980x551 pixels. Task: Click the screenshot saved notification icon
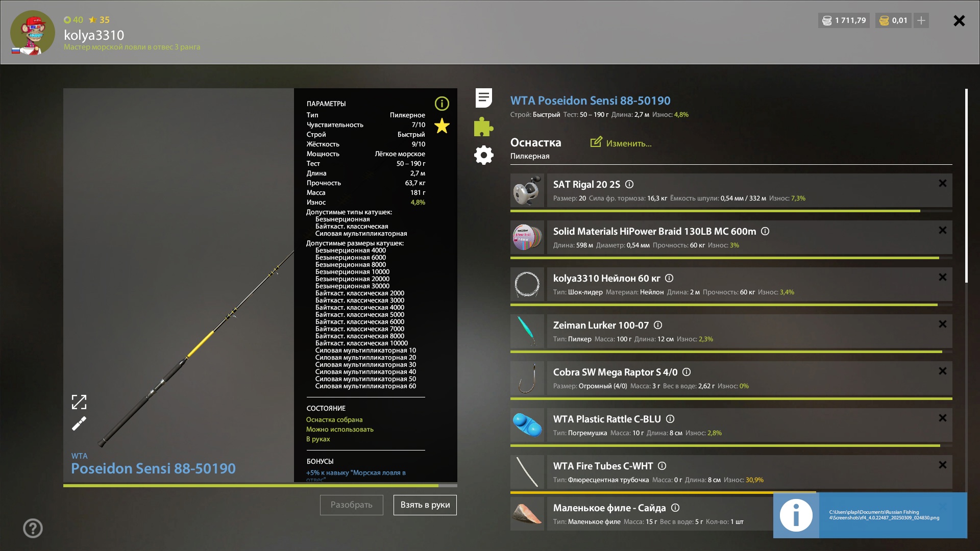pyautogui.click(x=796, y=515)
